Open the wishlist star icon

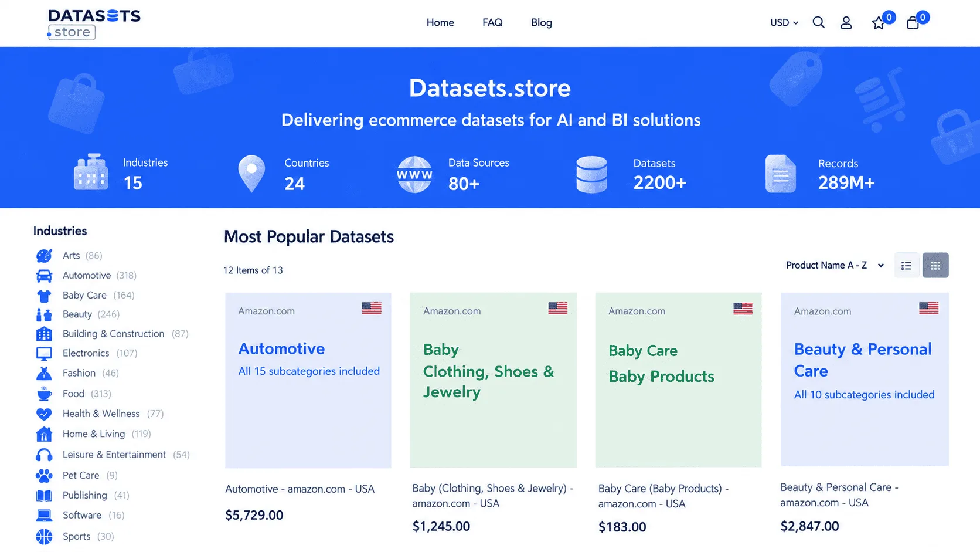[878, 23]
